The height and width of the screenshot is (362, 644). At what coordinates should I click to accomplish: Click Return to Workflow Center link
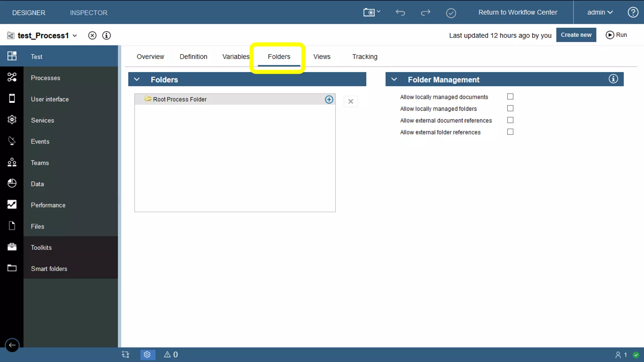518,13
